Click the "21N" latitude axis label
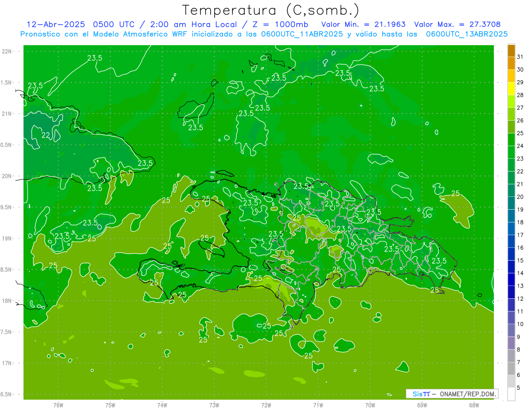This screenshot has width=532, height=411. [x=7, y=114]
